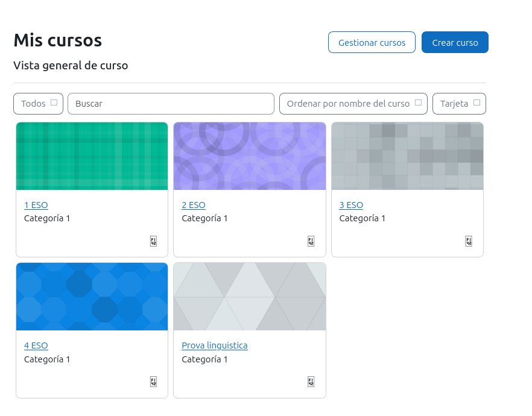The height and width of the screenshot is (416, 532).
Task: Open the 4 ESO course link
Action: point(36,345)
